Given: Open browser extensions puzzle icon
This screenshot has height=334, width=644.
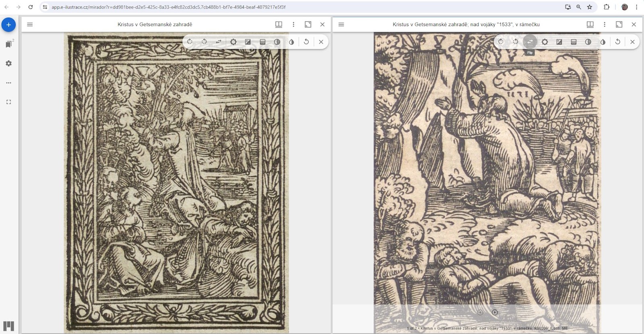Looking at the screenshot, I should pos(607,7).
